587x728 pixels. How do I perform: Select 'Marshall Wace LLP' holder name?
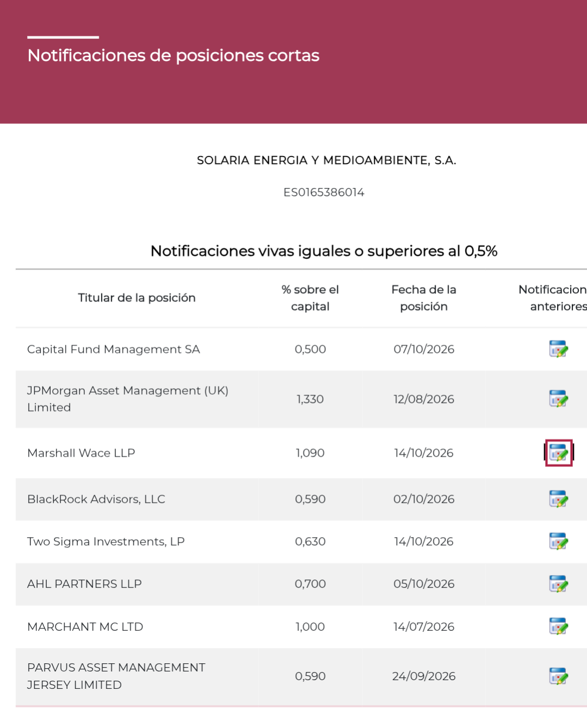(x=81, y=453)
